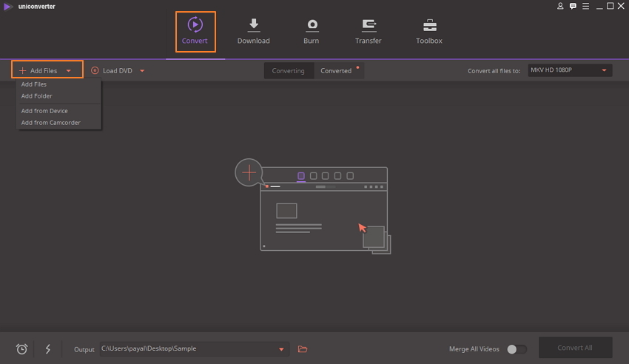Expand Add Files dropdown arrow

[69, 71]
